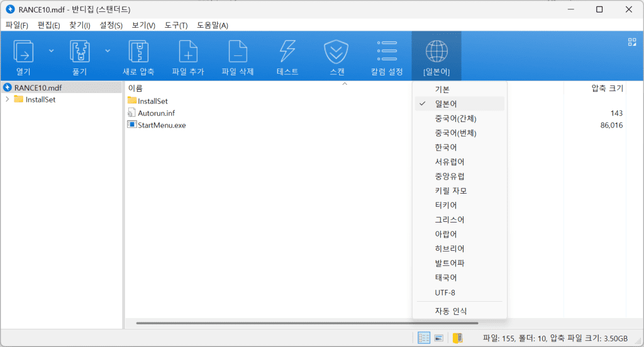
Task: Open the 보기(V) menu
Action: tap(143, 25)
